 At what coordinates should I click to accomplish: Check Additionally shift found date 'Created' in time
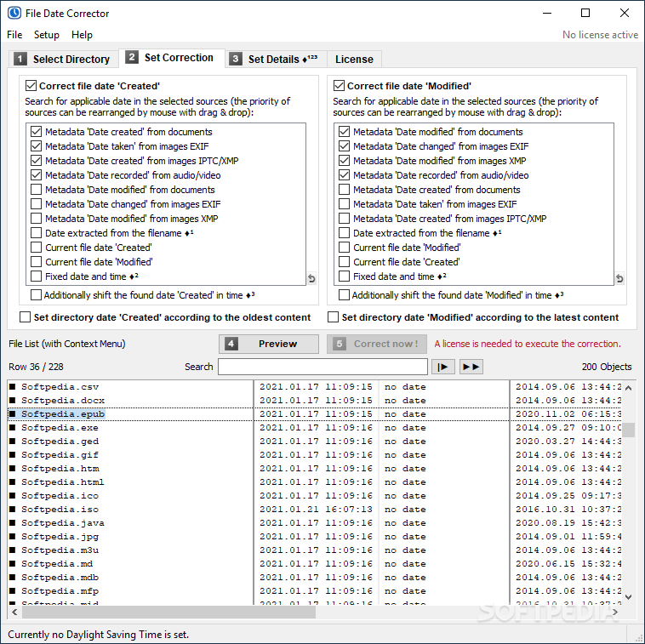coord(37,295)
